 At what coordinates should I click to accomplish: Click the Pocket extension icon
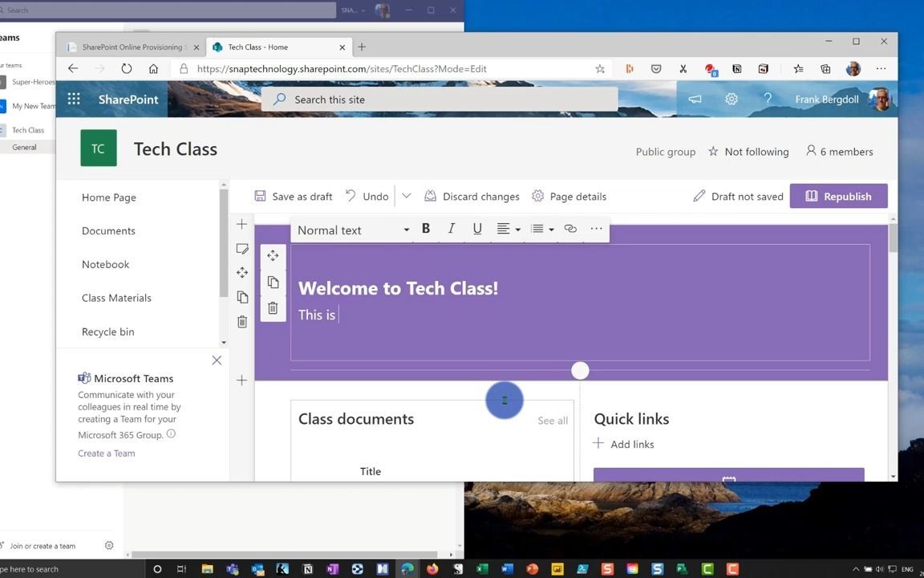tap(656, 69)
